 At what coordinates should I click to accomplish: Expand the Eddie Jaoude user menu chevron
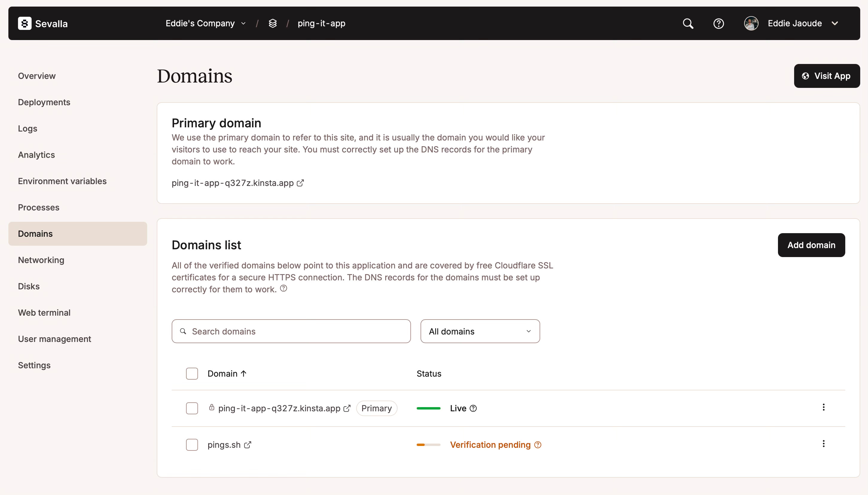pos(835,23)
